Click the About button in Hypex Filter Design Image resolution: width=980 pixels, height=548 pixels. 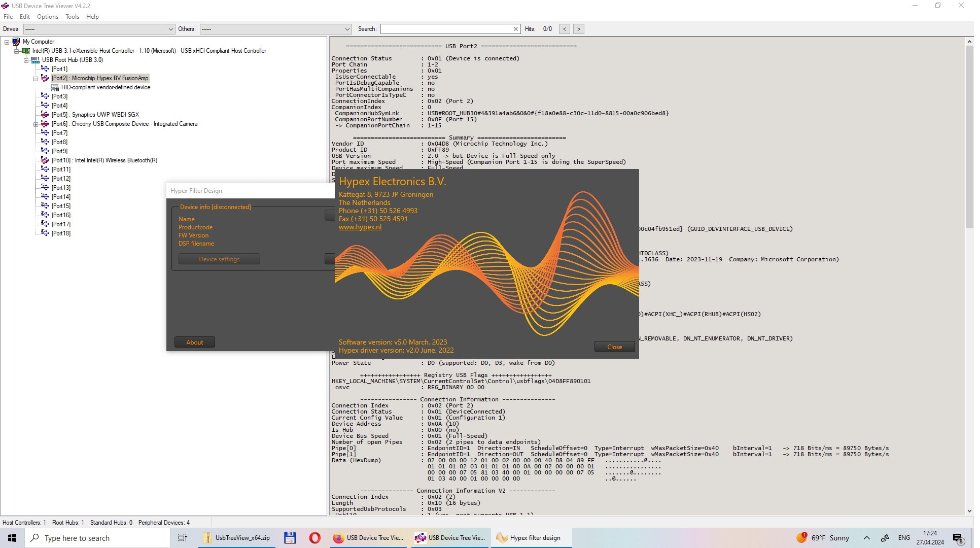[195, 342]
